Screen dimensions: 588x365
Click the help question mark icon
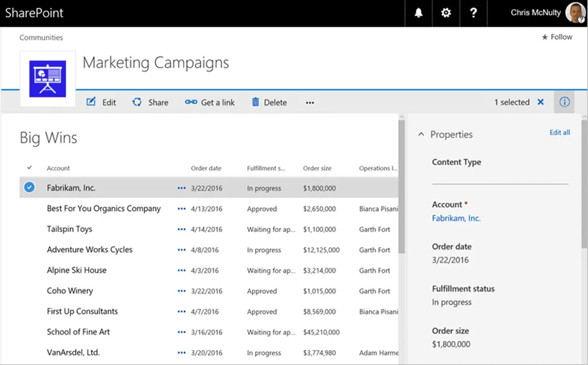pyautogui.click(x=473, y=13)
